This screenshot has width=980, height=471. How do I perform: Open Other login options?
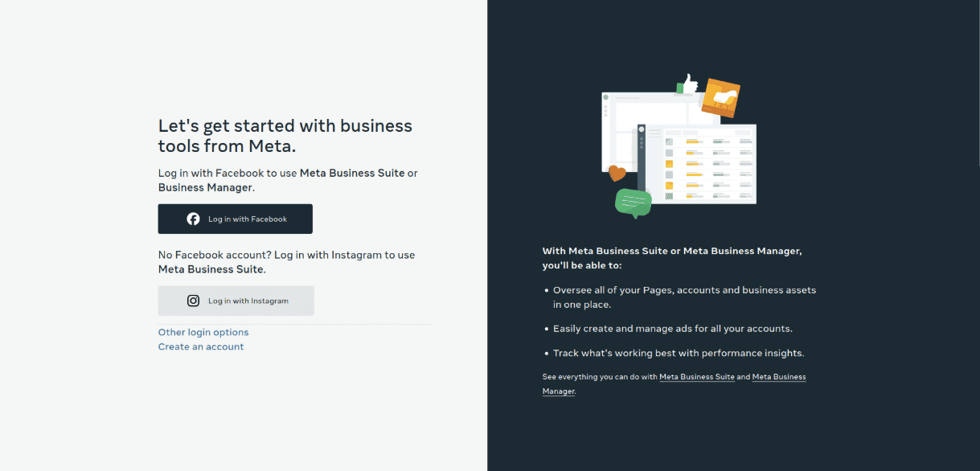tap(203, 332)
